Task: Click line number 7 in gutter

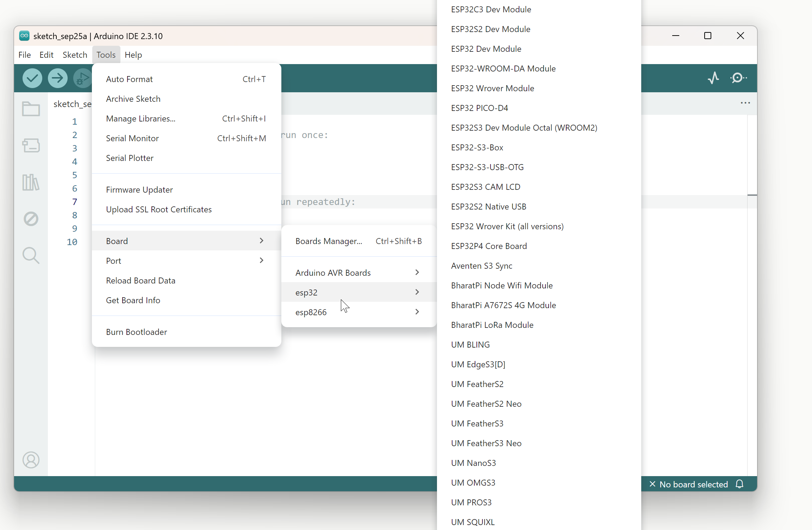Action: [75, 202]
